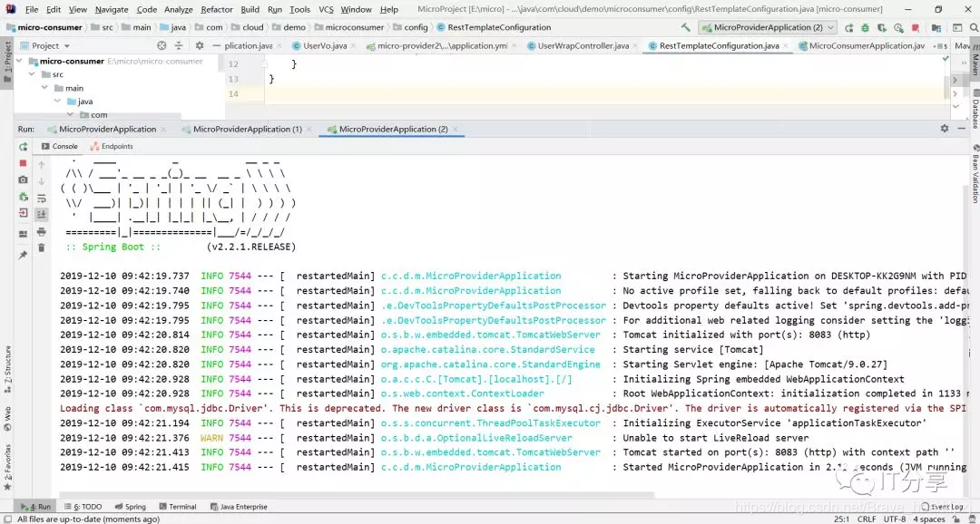Click the Build project hammer icon
The height and width of the screenshot is (524, 980).
(x=686, y=27)
